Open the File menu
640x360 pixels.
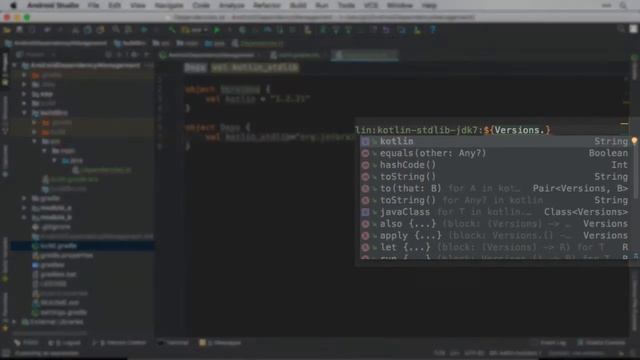pos(93,5)
